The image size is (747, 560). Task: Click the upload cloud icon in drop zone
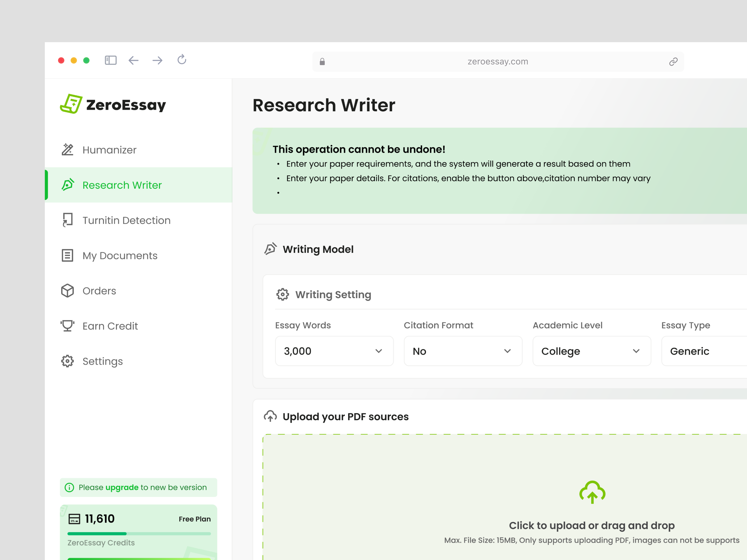coord(592,493)
